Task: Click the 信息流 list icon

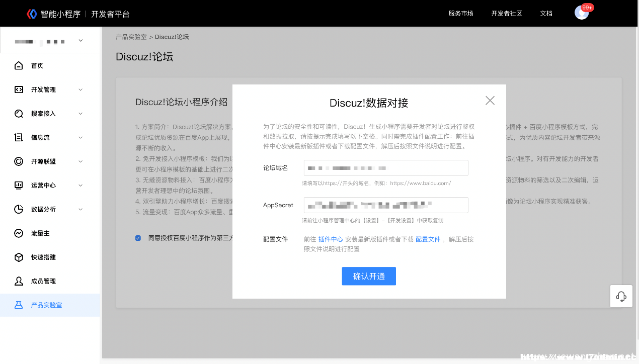Action: point(19,137)
